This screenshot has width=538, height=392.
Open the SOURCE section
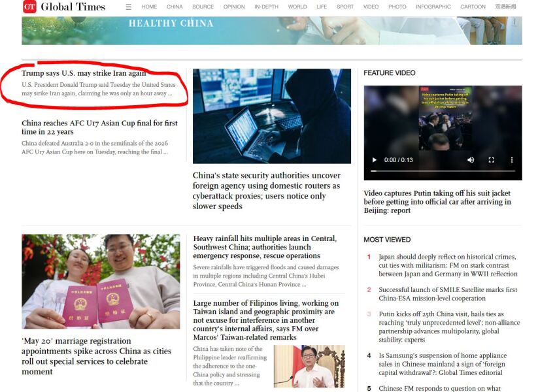pos(203,7)
